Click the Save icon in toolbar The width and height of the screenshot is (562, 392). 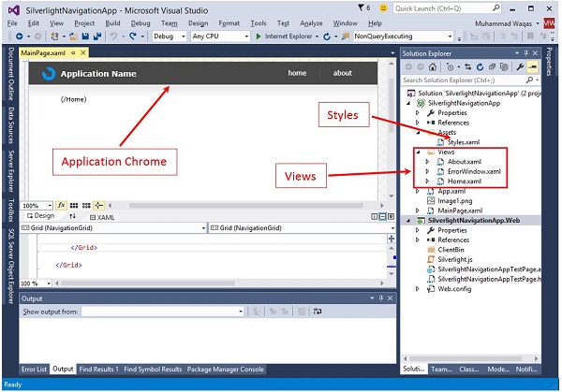(x=85, y=36)
